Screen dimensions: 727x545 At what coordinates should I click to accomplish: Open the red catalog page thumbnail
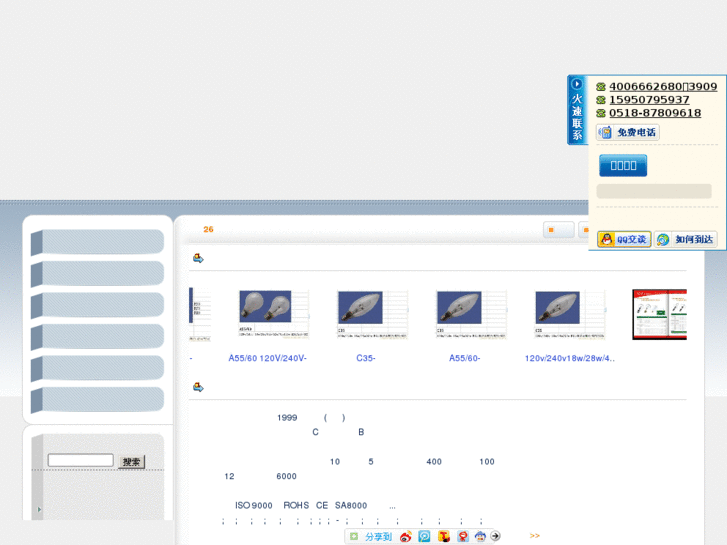659,314
